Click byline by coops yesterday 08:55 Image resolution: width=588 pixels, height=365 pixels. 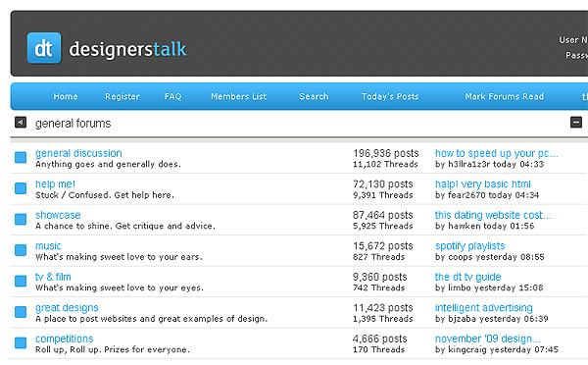pos(490,257)
